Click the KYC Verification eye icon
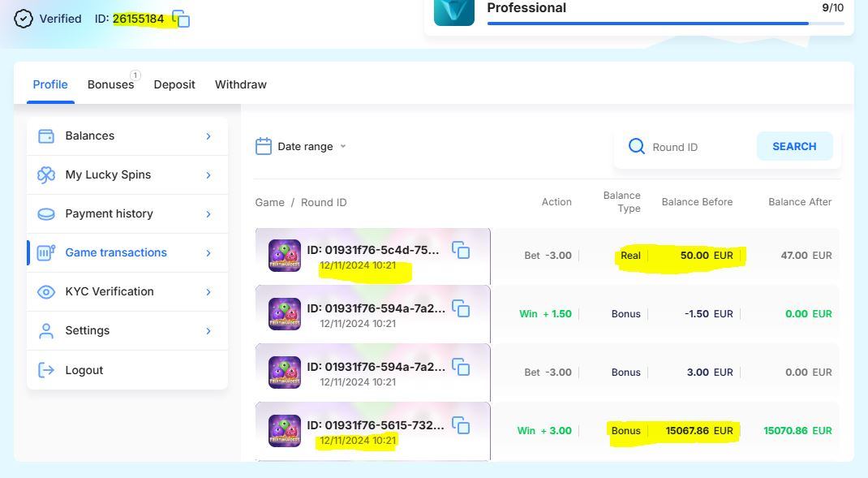 click(46, 291)
